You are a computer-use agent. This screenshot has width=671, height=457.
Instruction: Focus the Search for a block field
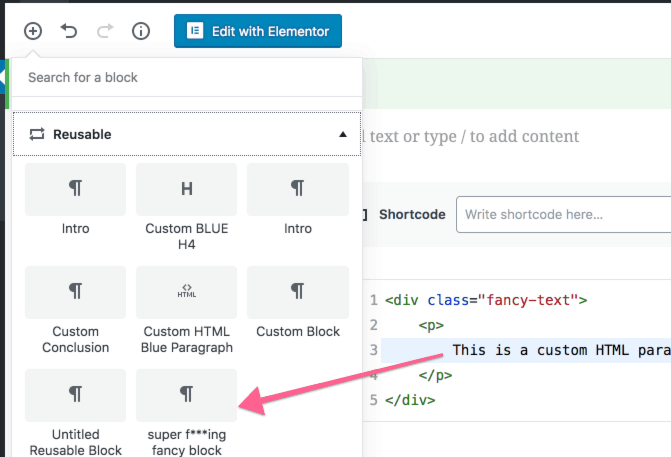[x=187, y=77]
